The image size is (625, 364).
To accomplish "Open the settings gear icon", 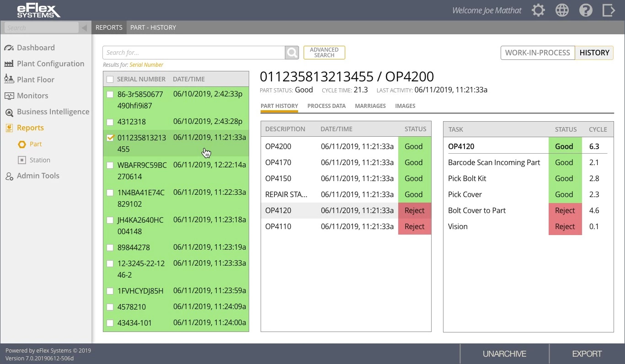I will point(538,11).
